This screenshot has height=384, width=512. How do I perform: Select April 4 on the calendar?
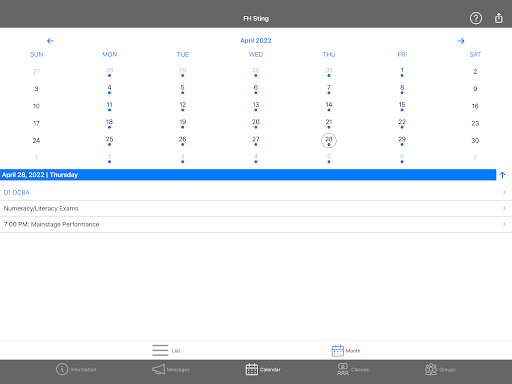(109, 89)
